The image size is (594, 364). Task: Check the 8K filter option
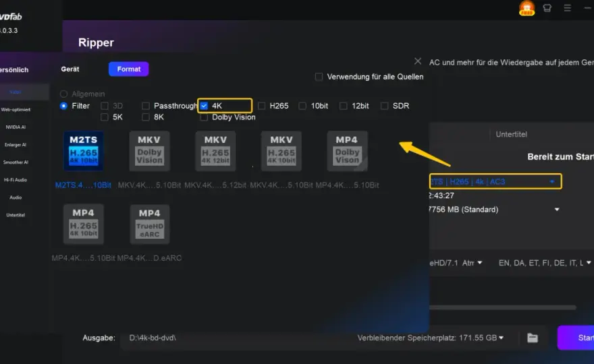pos(146,117)
